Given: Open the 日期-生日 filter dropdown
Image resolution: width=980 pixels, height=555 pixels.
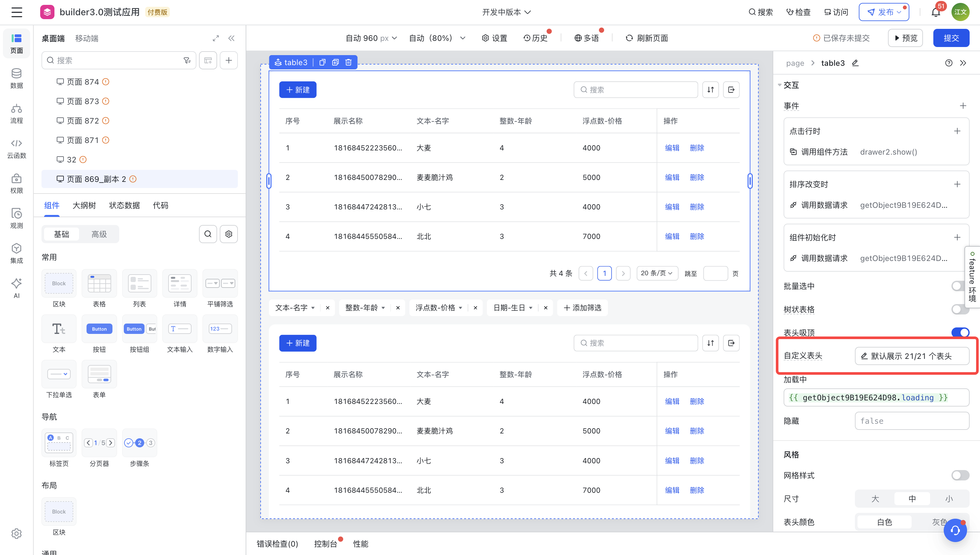Looking at the screenshot, I should click(513, 308).
